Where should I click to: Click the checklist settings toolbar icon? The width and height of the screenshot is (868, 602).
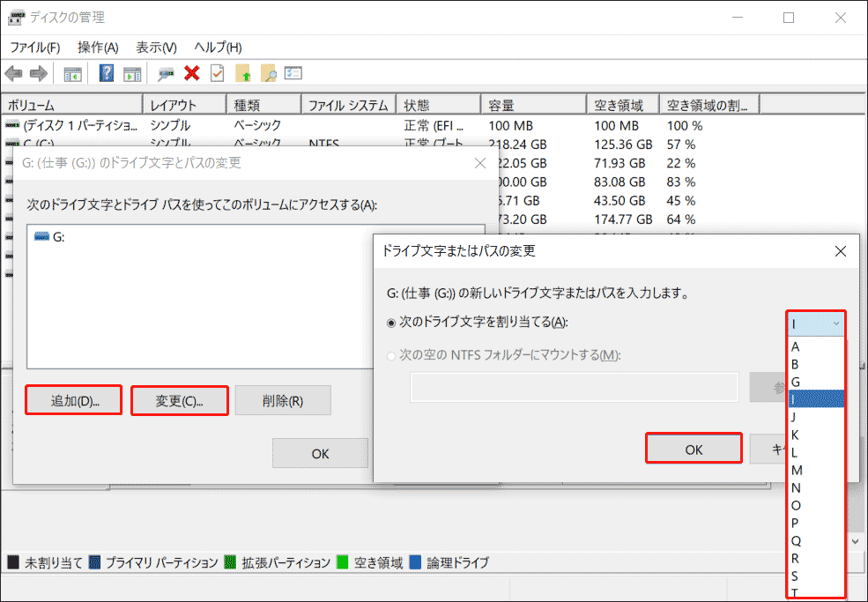click(x=293, y=73)
